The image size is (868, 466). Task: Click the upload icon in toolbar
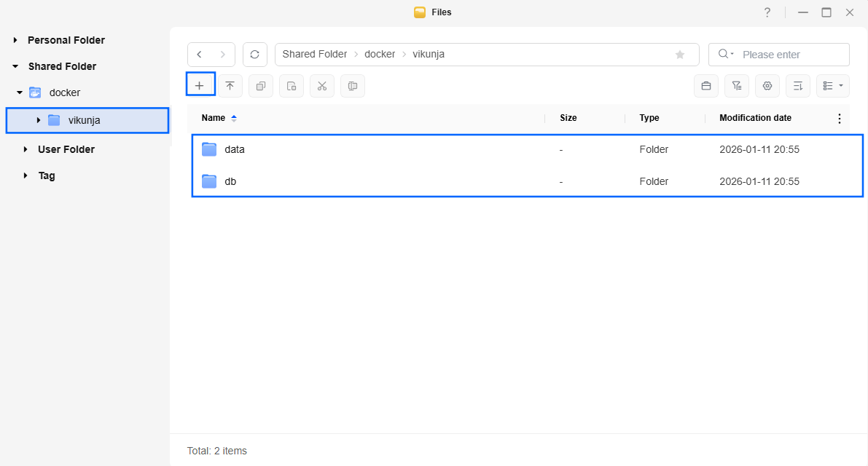[230, 86]
